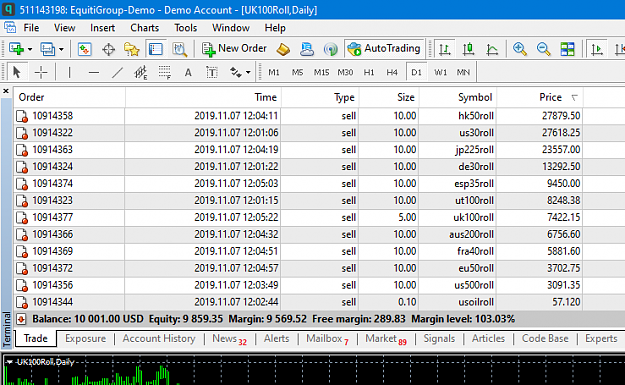Sort orders by Price column header
This screenshot has width=625, height=385.
[540, 97]
